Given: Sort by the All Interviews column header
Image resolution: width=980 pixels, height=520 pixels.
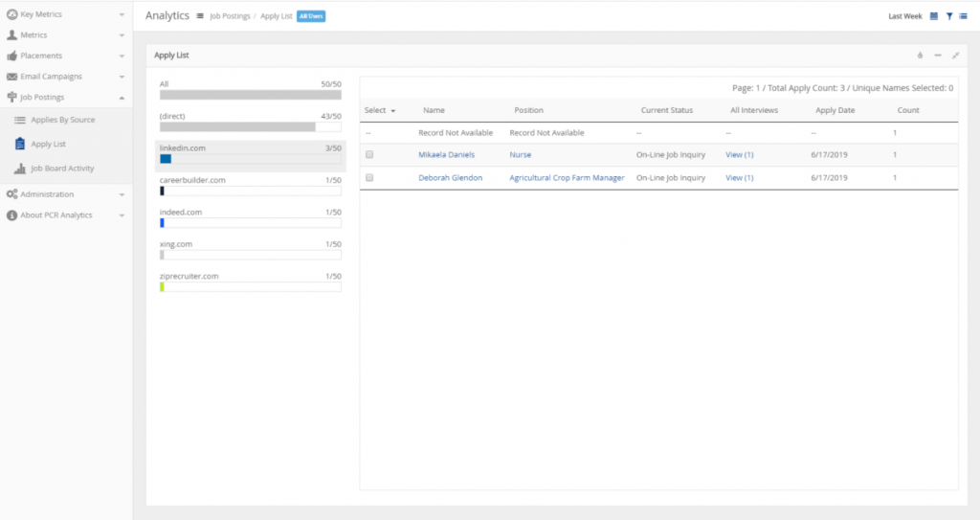Looking at the screenshot, I should pyautogui.click(x=754, y=110).
